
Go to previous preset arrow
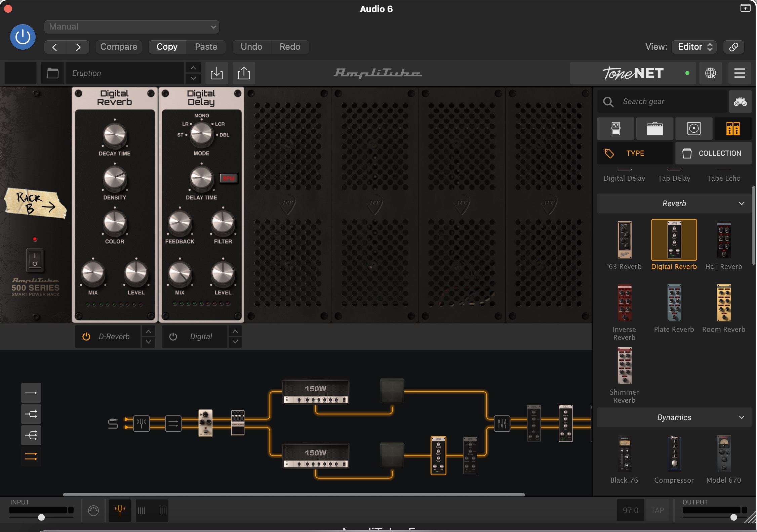pos(55,47)
